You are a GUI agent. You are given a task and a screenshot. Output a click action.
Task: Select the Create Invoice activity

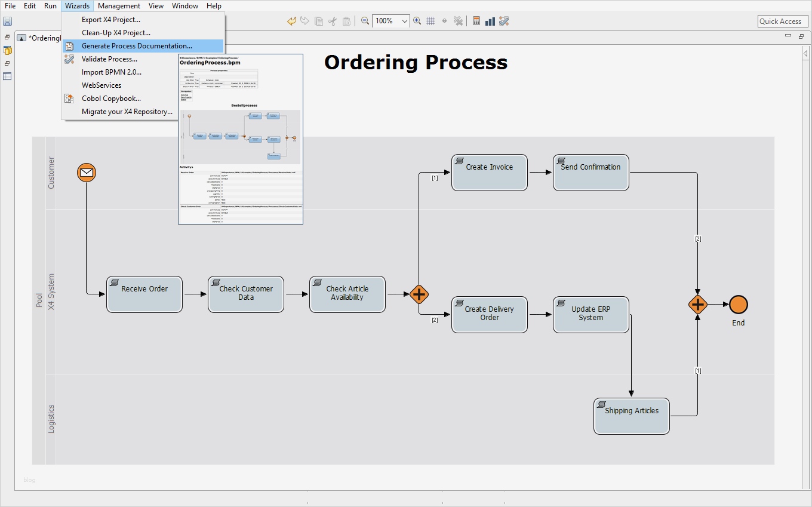coord(490,173)
